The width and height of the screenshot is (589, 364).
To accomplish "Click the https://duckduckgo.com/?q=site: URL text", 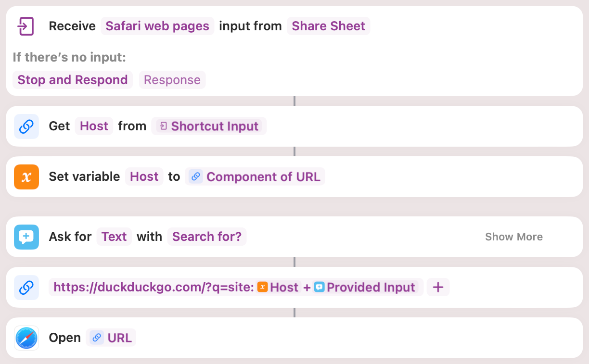I will pyautogui.click(x=154, y=287).
